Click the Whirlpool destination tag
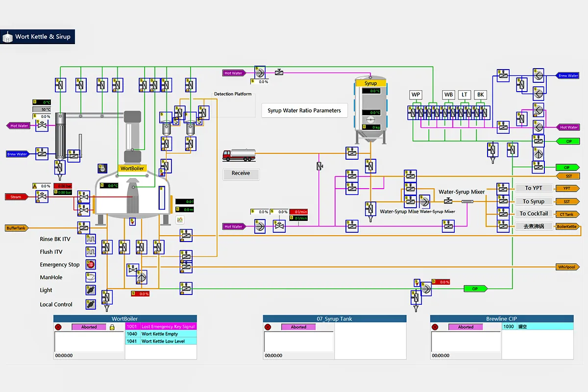The height and width of the screenshot is (392, 588). 568,267
